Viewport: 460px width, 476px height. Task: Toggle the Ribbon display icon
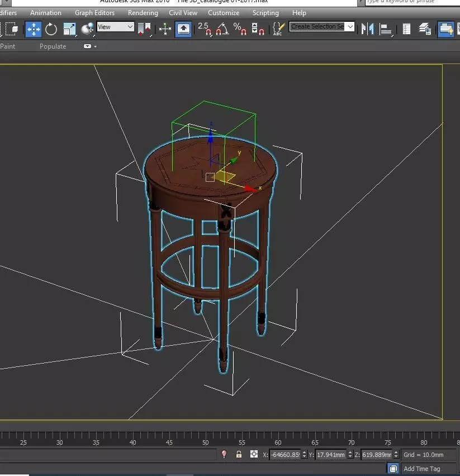[446, 29]
